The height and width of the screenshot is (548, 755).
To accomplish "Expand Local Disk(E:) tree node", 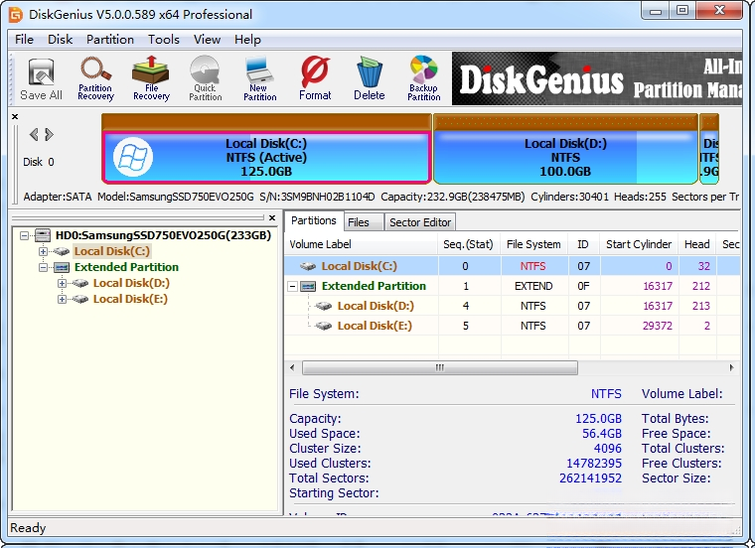I will click(x=62, y=299).
